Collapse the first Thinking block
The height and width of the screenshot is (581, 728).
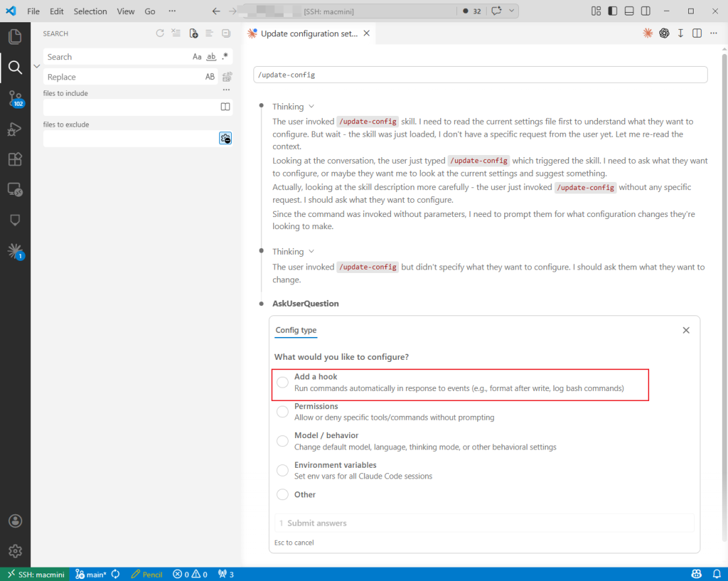[293, 106]
